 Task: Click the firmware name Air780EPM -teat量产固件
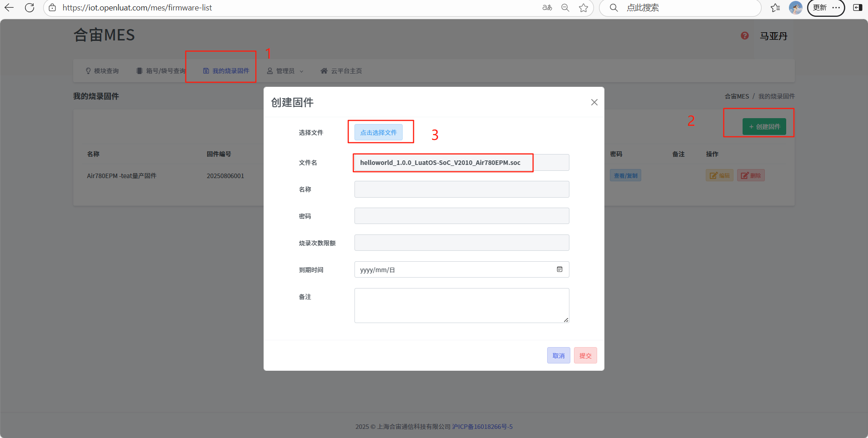122,176
